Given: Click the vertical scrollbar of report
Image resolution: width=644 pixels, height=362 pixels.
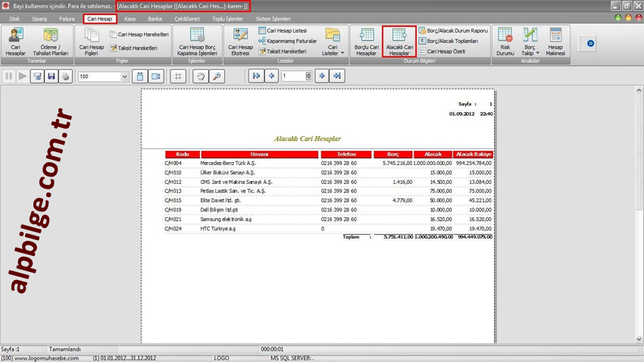Looking at the screenshot, I should tap(639, 212).
